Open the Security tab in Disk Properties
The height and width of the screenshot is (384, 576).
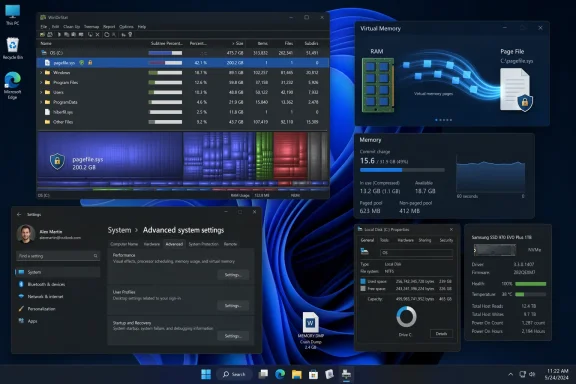(x=446, y=240)
